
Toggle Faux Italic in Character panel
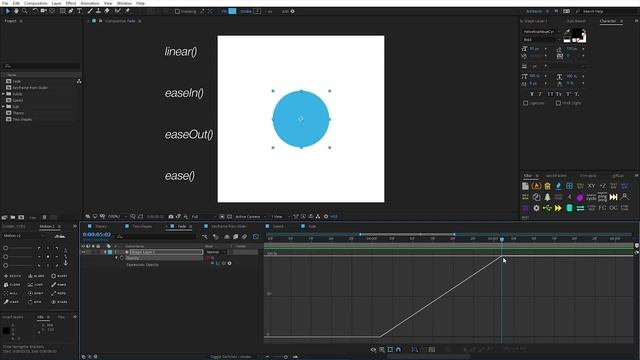point(540,94)
